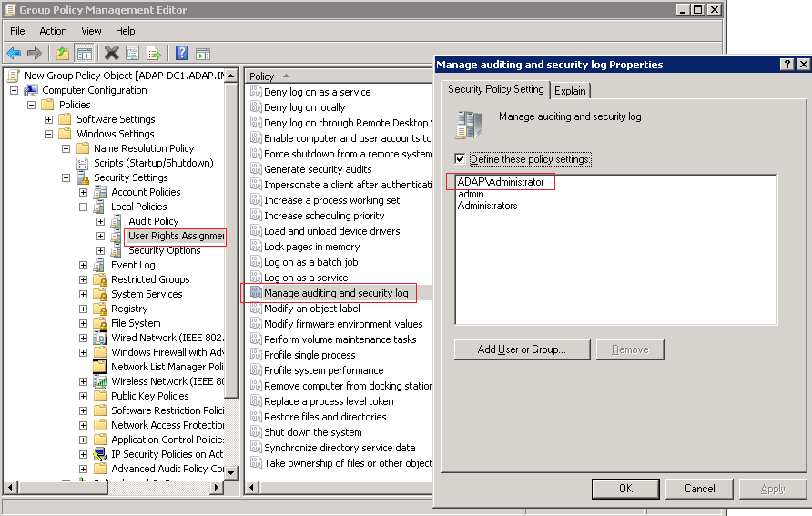Click the Up one level folder icon
This screenshot has height=516, width=812.
point(63,53)
